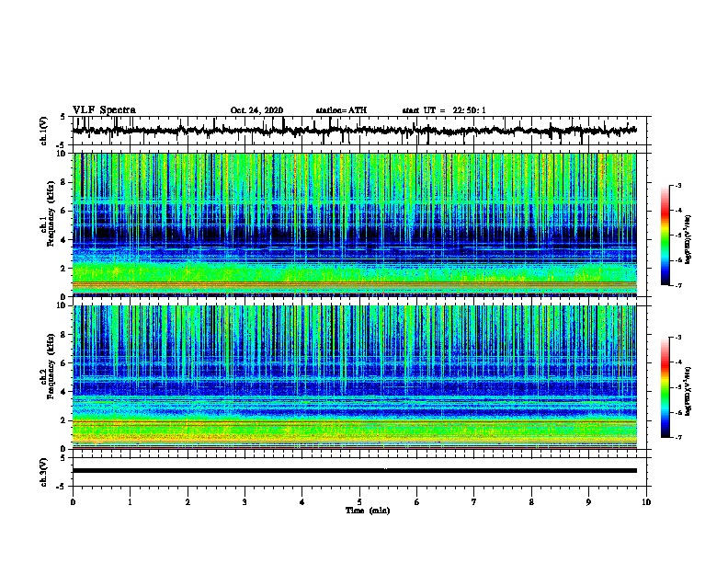Click the time axis tick label "10"
The height and width of the screenshot is (563, 728).
646,501
